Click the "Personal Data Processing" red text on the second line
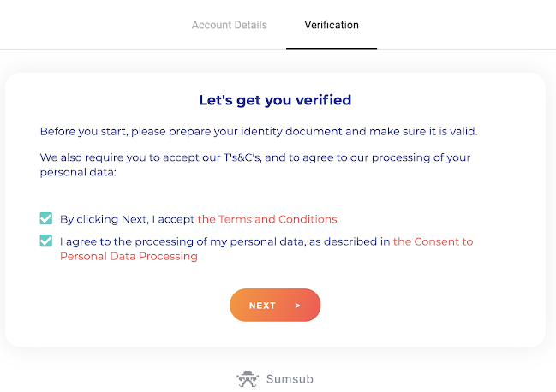 tap(129, 256)
